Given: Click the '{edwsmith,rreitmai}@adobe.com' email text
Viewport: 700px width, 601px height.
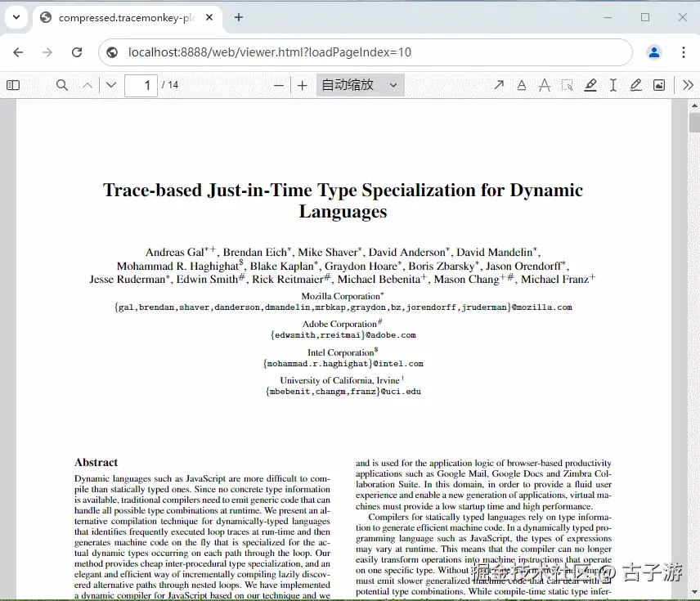Looking at the screenshot, I should (x=343, y=335).
